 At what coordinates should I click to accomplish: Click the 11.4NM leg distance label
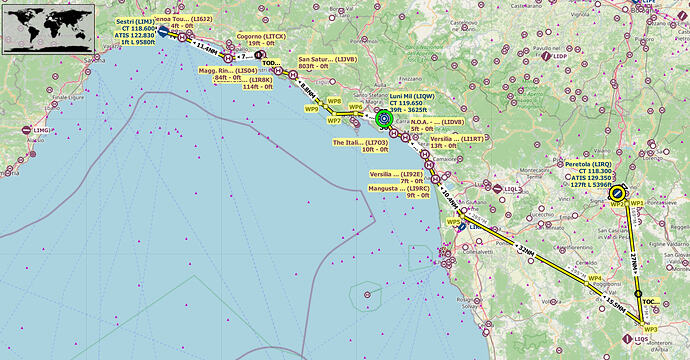point(205,48)
